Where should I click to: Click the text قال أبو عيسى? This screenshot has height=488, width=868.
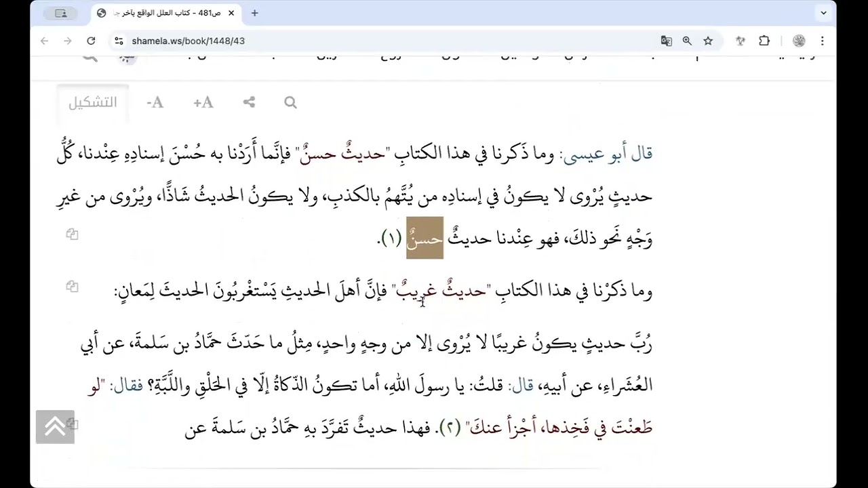(x=608, y=155)
